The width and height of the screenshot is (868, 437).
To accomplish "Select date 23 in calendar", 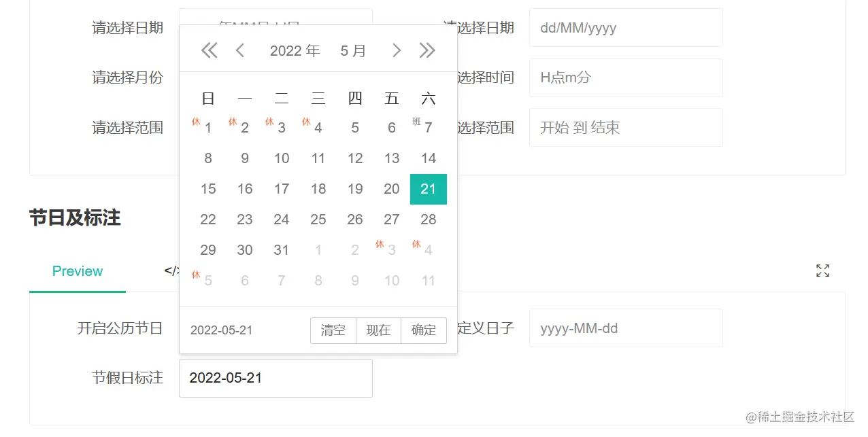I will 245,220.
